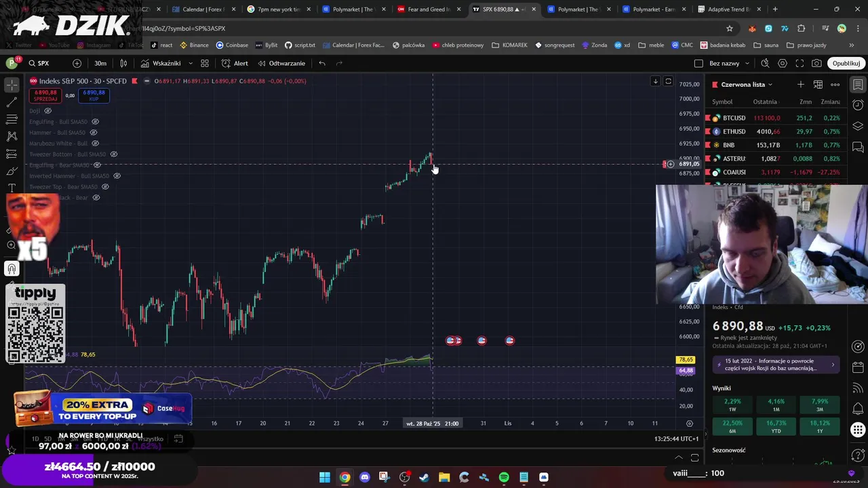Open chart settings hexagon icon
This screenshot has width=868, height=488.
(783, 63)
